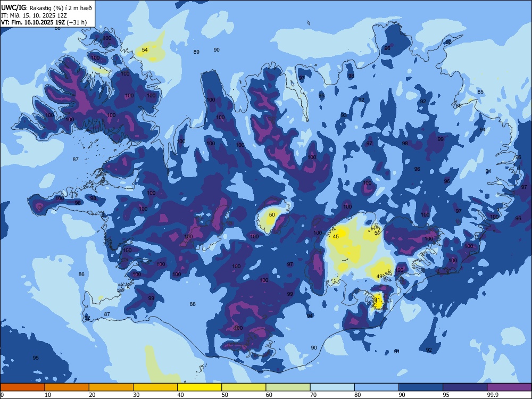Click the purple legend swatch above 99.9
532x399 pixels.
click(x=509, y=387)
